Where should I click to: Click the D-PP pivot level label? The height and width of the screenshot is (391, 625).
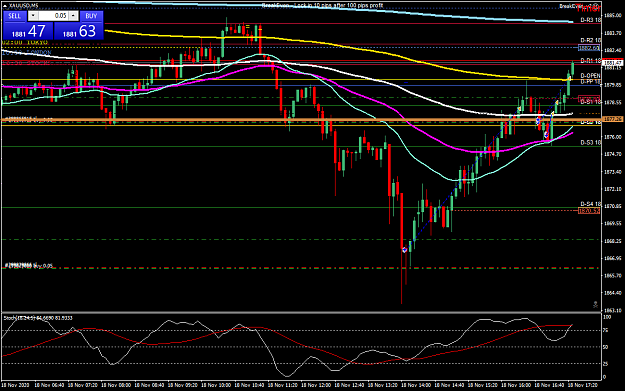coord(590,82)
